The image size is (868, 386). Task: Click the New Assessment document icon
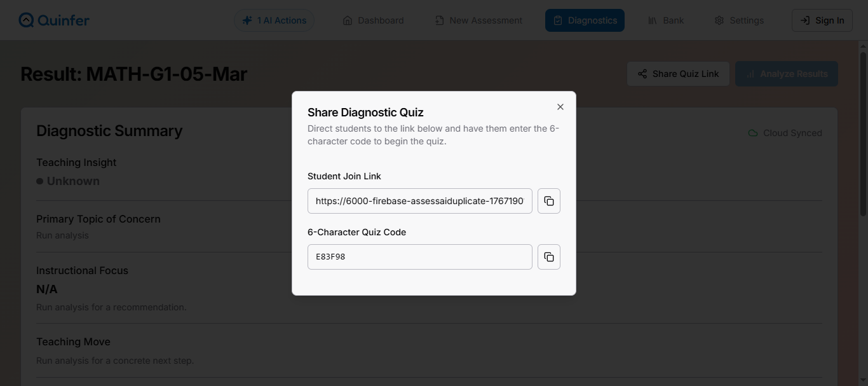click(x=439, y=20)
